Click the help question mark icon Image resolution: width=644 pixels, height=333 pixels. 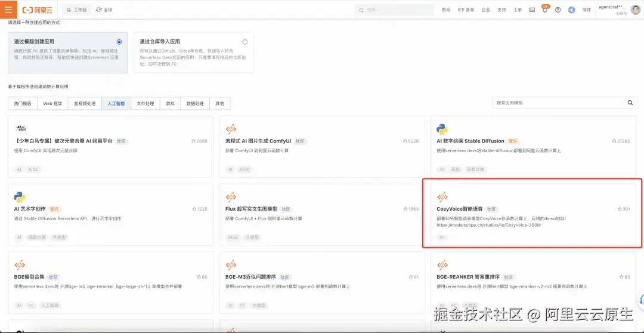point(558,10)
